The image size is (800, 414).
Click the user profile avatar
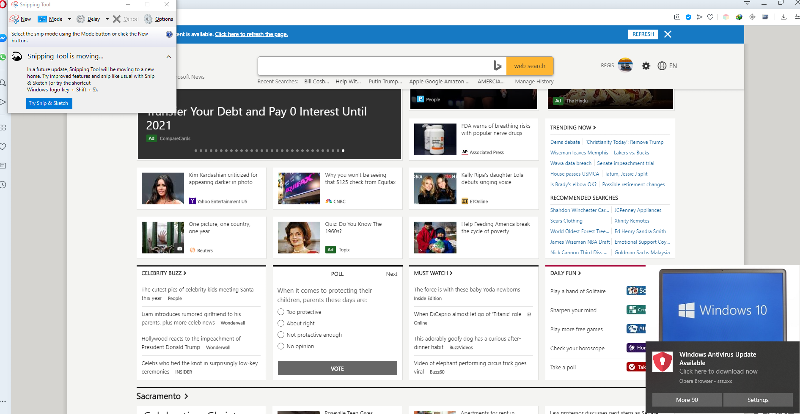(626, 65)
